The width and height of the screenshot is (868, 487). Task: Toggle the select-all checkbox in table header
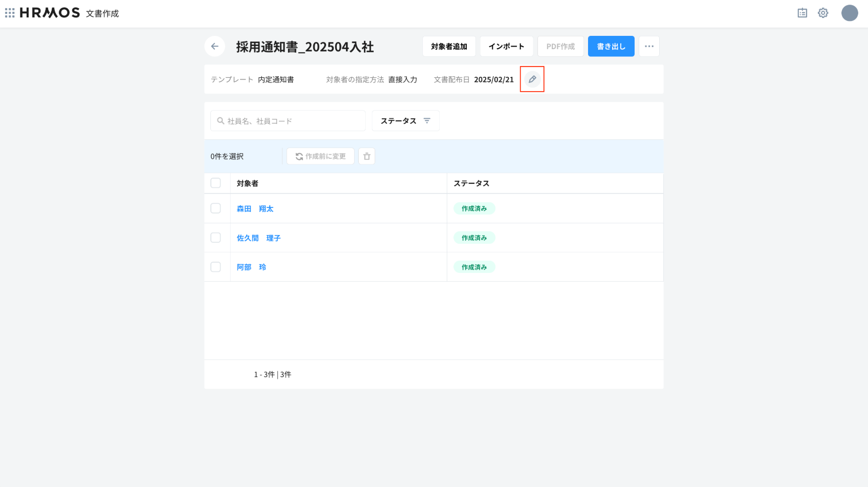pos(216,183)
